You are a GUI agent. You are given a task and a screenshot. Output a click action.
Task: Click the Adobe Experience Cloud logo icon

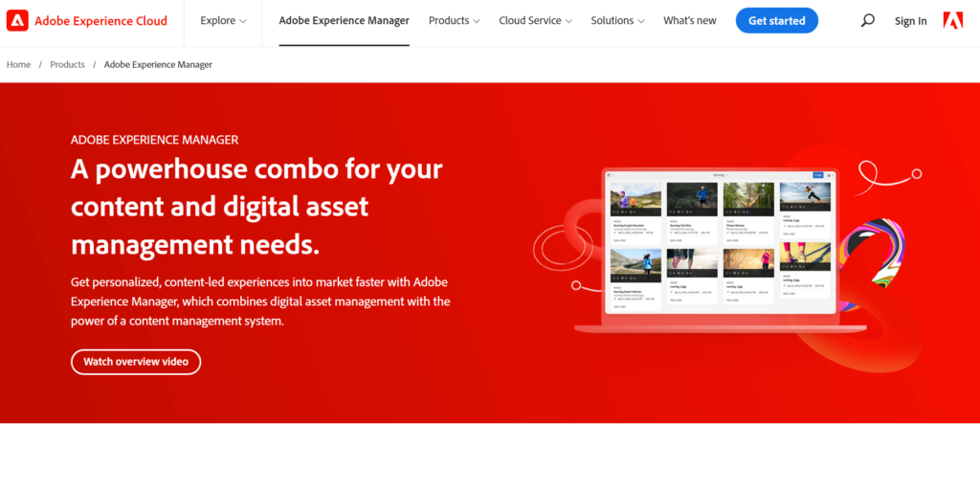17,20
